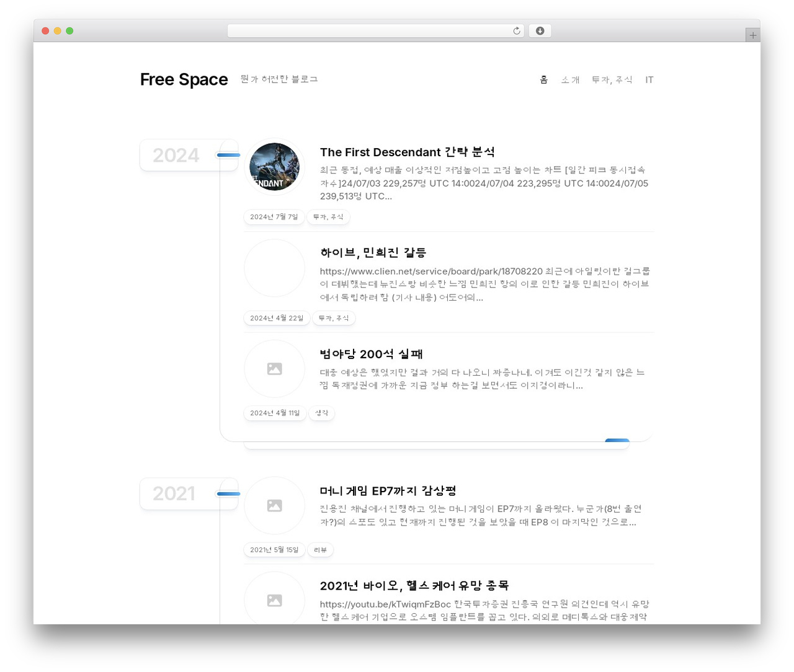Click the download button beside the address bar
This screenshot has width=794, height=672.
coord(540,31)
